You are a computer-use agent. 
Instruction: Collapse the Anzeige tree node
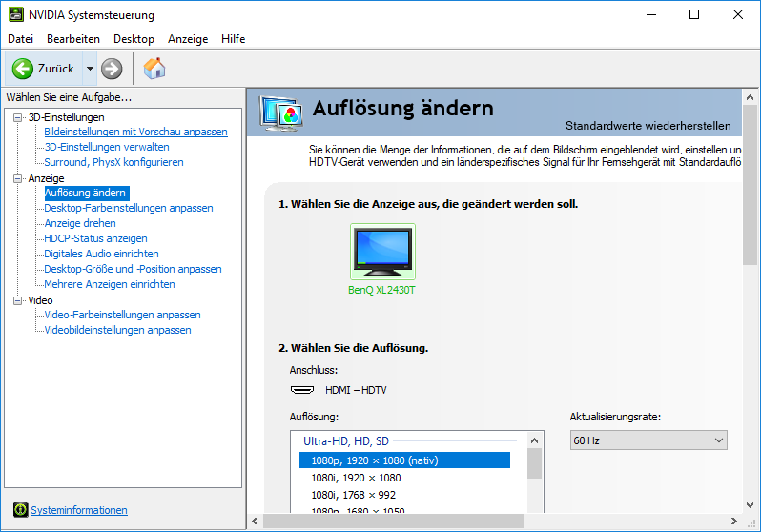[x=17, y=178]
